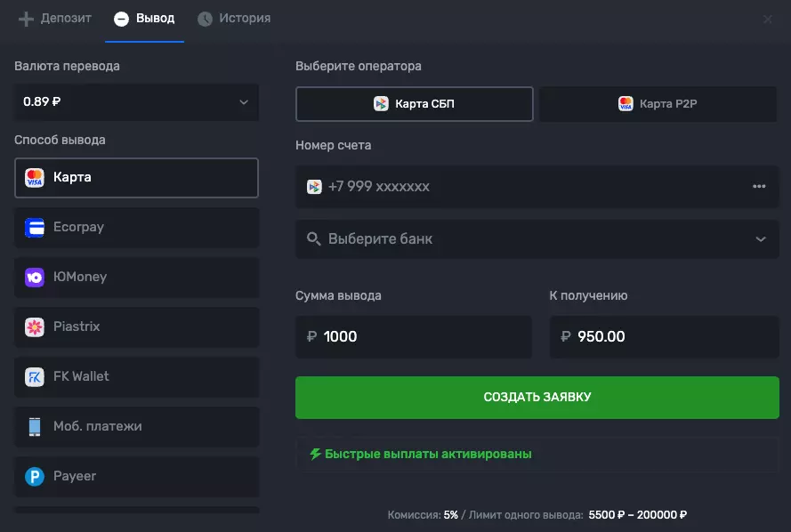This screenshot has width=791, height=532.
Task: Choose the Карта P2P operator
Action: coord(658,104)
